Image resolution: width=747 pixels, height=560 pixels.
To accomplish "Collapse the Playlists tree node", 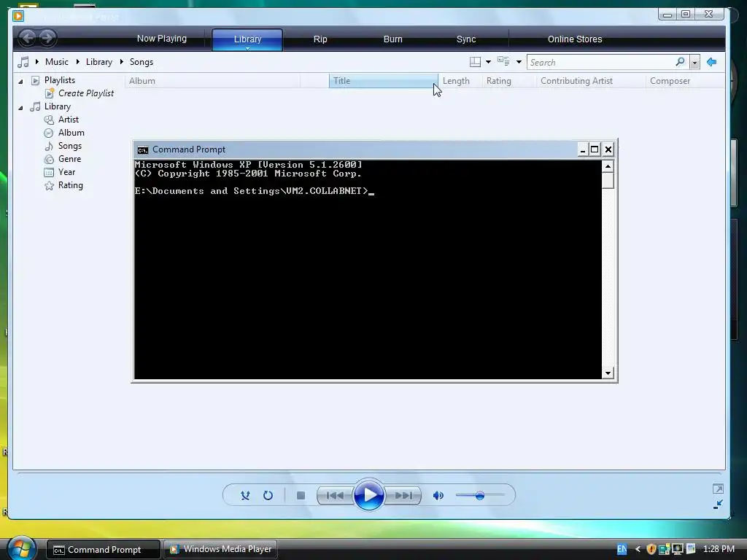I will click(20, 82).
